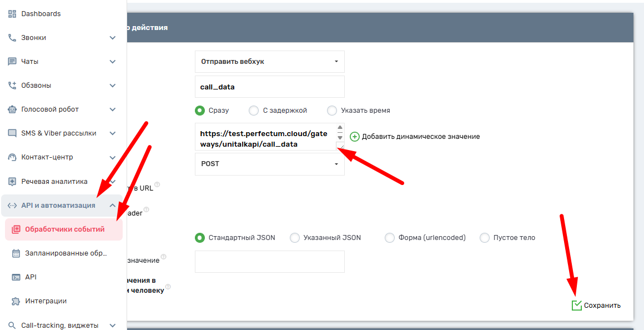Click the calendar icon for Запланированные обработчики

pyautogui.click(x=16, y=253)
